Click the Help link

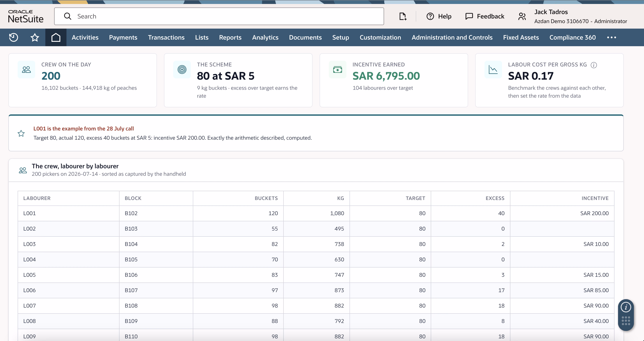point(445,16)
